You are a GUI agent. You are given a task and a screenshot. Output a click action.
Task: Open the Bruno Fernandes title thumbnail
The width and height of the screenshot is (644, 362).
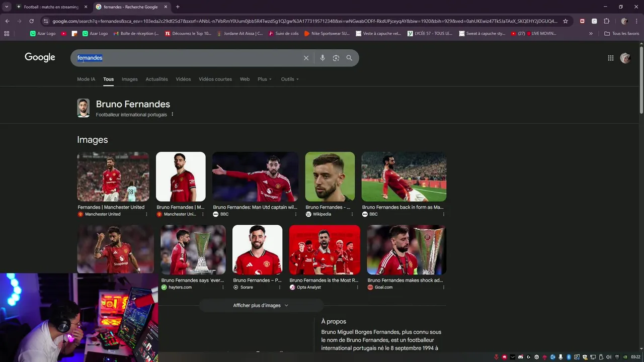coord(83,108)
